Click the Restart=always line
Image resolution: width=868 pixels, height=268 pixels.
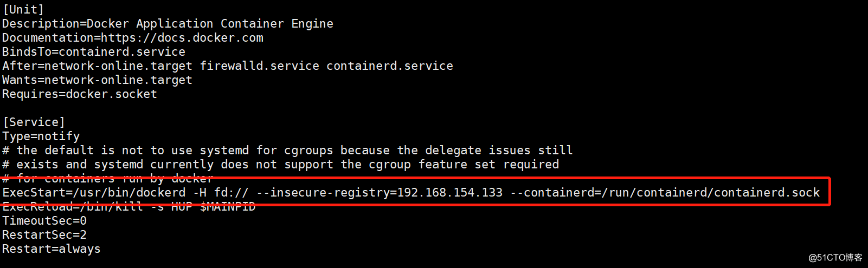click(52, 249)
